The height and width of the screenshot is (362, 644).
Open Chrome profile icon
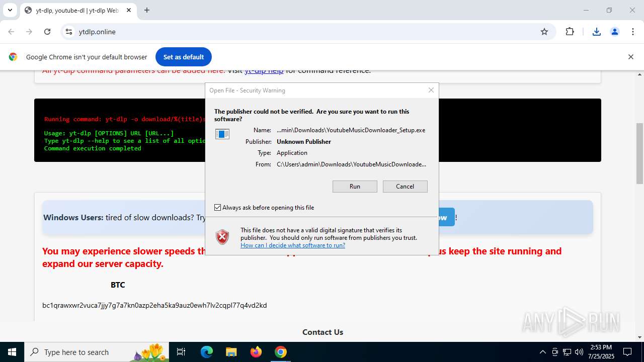tap(615, 32)
